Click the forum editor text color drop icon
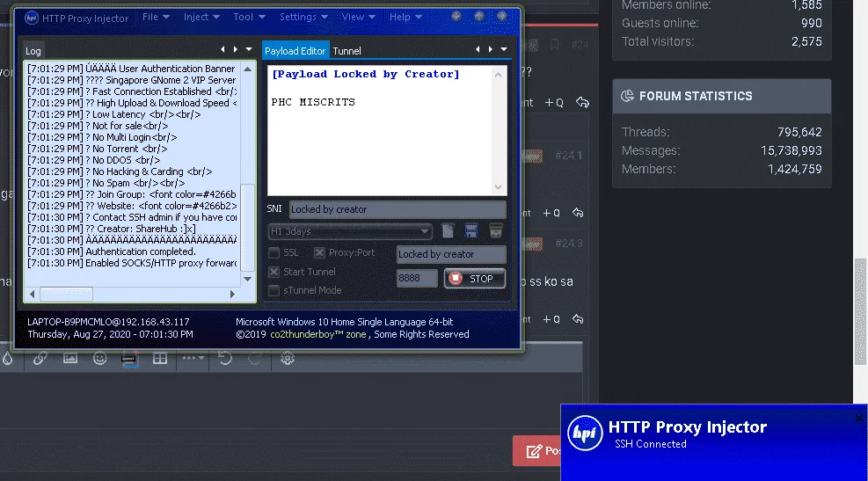The height and width of the screenshot is (481, 868). 8,359
